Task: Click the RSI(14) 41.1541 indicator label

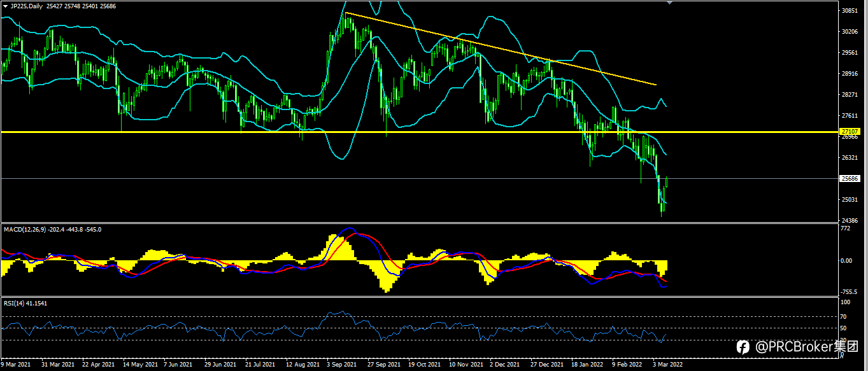Action: tap(25, 304)
